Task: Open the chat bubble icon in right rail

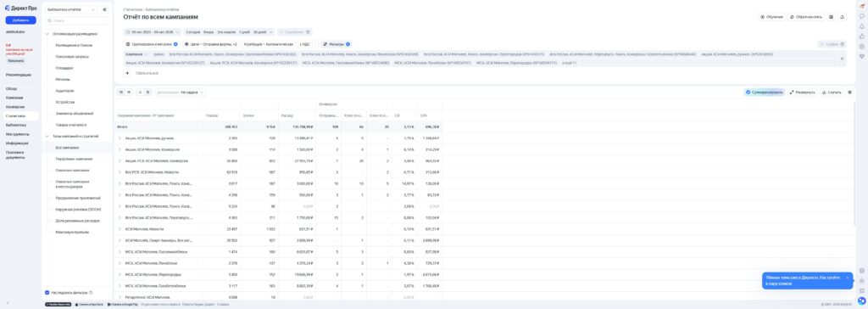Action: tap(862, 16)
